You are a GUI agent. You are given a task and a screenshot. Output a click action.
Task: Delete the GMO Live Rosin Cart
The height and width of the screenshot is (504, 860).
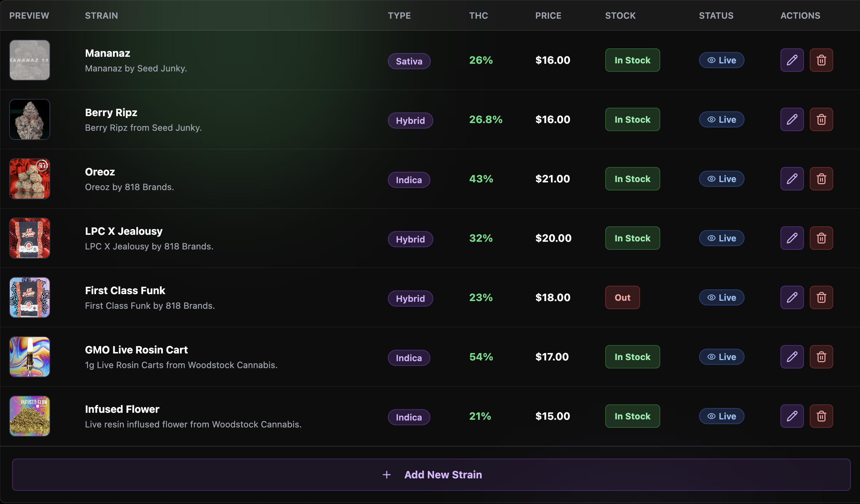pyautogui.click(x=821, y=357)
